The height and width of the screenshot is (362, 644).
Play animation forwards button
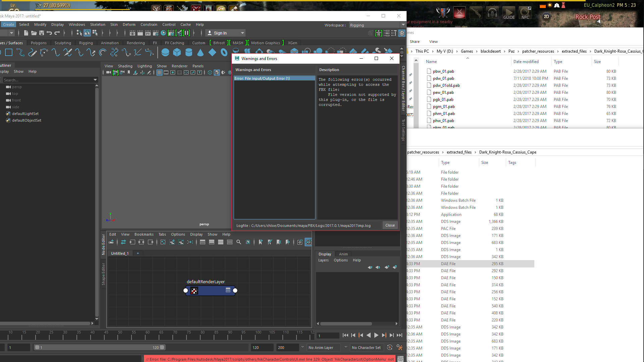coord(376,335)
